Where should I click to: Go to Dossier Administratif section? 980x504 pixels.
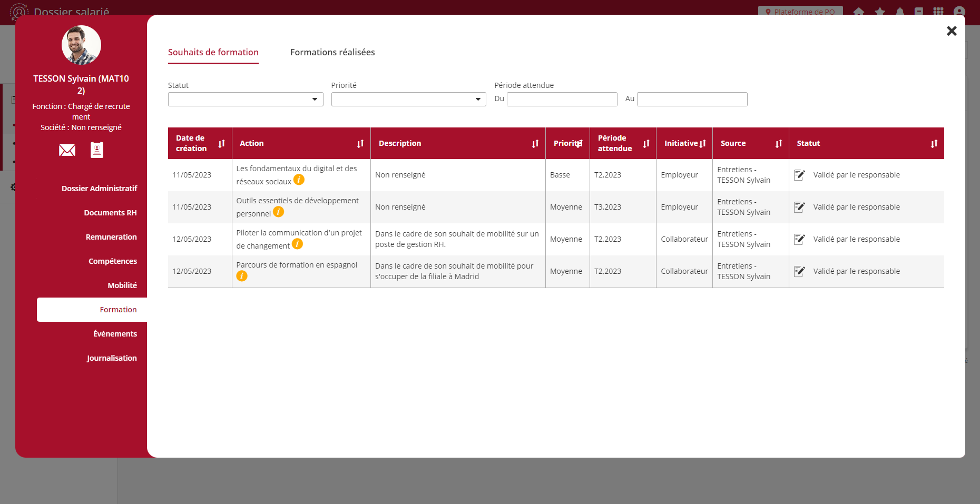point(99,189)
